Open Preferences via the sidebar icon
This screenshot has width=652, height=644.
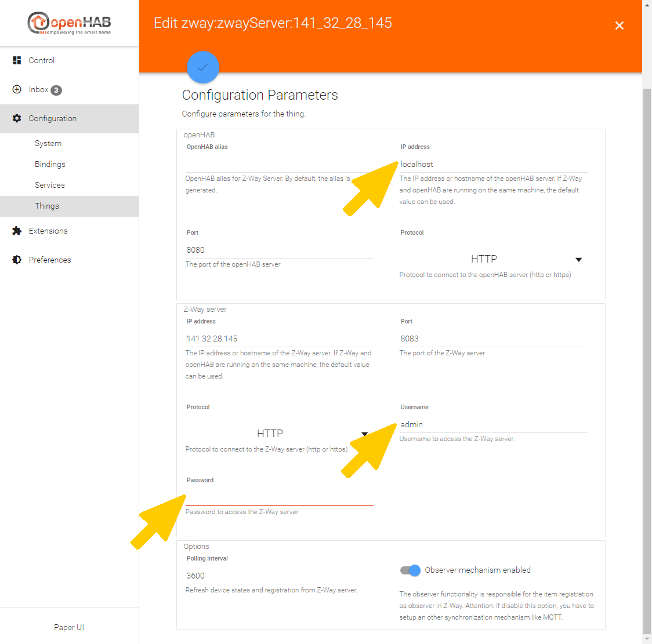point(16,260)
